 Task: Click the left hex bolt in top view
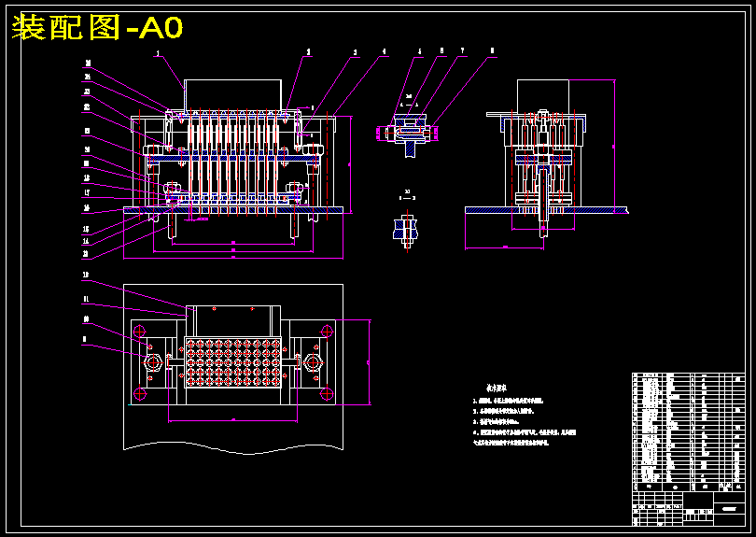pyautogui.click(x=153, y=362)
